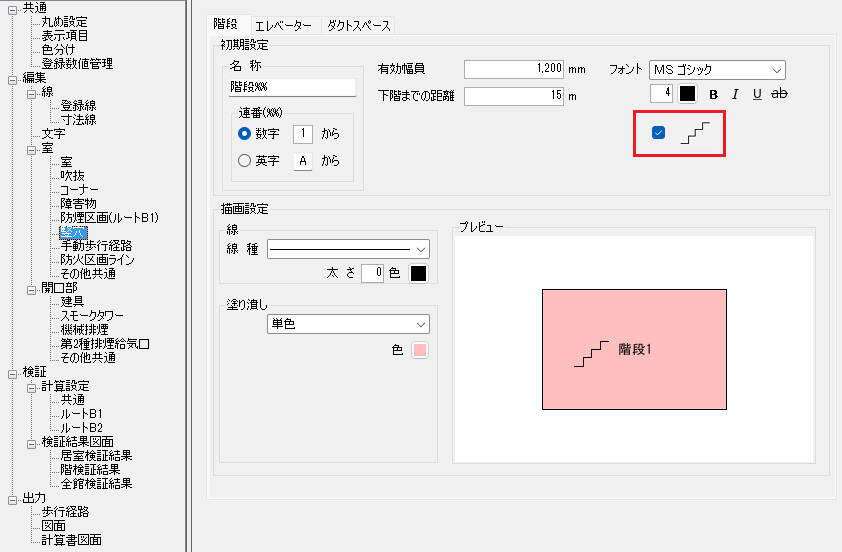Pick the pink fill color swatch

tap(419, 350)
